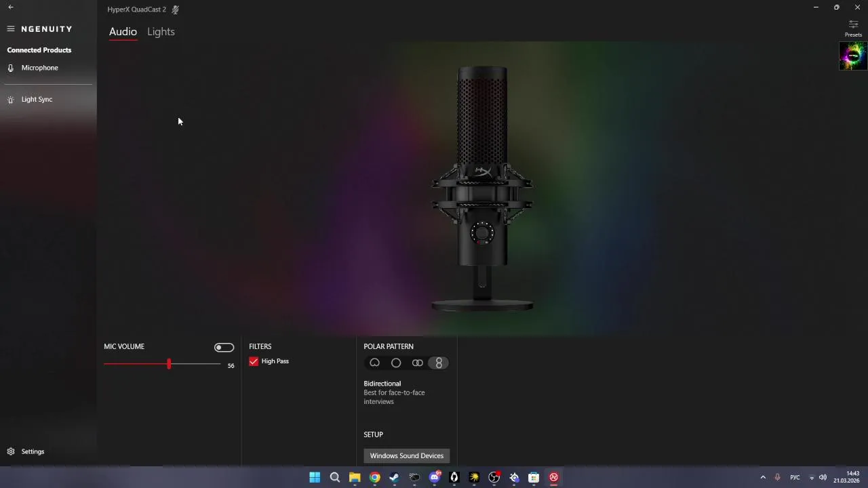Show hidden system tray icons
This screenshot has height=488, width=868.
click(763, 477)
